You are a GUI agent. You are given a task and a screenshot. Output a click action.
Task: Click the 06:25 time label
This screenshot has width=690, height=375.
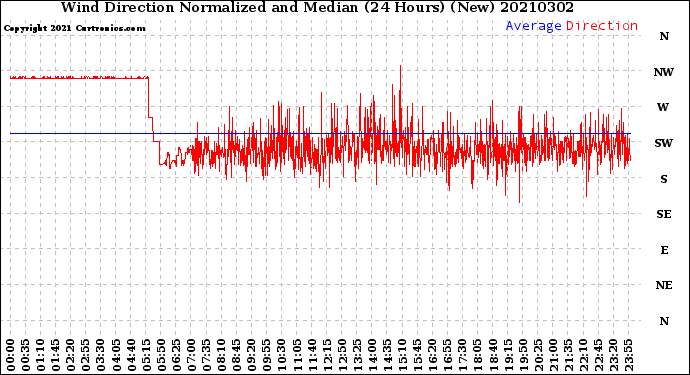pyautogui.click(x=176, y=355)
